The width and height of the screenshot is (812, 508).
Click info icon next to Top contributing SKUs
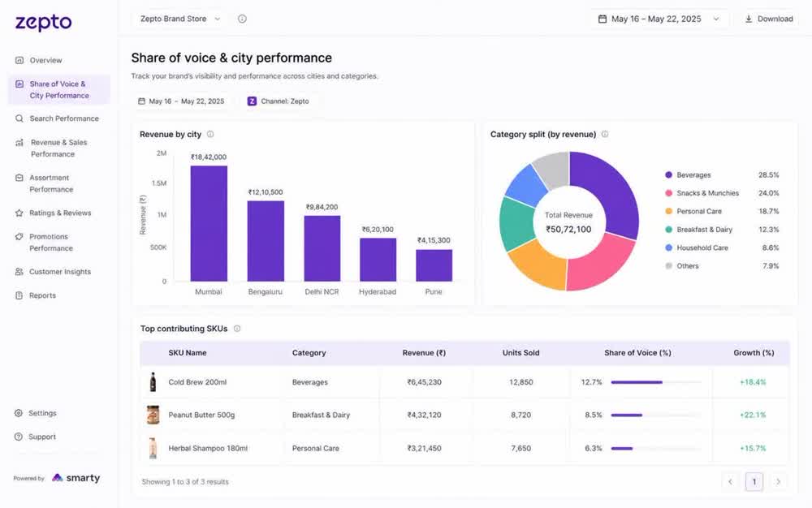[x=236, y=329]
